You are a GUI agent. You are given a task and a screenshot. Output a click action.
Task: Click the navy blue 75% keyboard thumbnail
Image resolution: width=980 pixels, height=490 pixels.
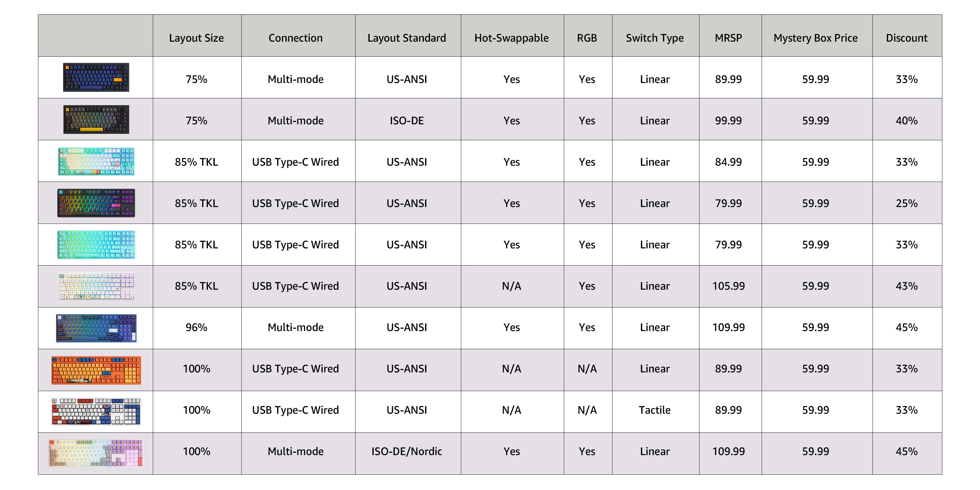96,77
